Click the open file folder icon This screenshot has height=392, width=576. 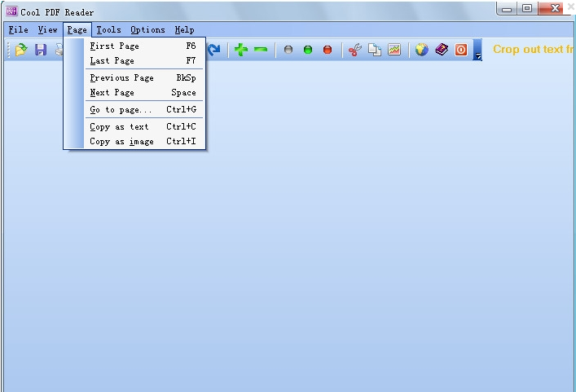click(21, 50)
